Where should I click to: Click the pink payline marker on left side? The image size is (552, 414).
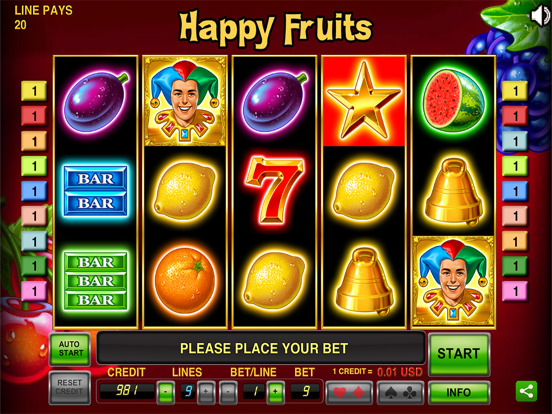(x=34, y=291)
